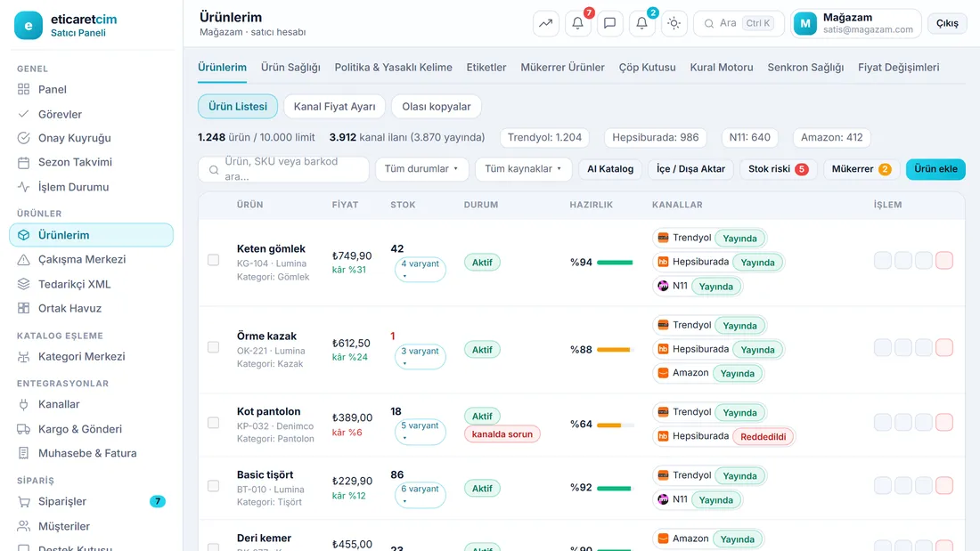The width and height of the screenshot is (980, 551).
Task: Tick the Örme kazak row checkbox
Action: pyautogui.click(x=213, y=347)
